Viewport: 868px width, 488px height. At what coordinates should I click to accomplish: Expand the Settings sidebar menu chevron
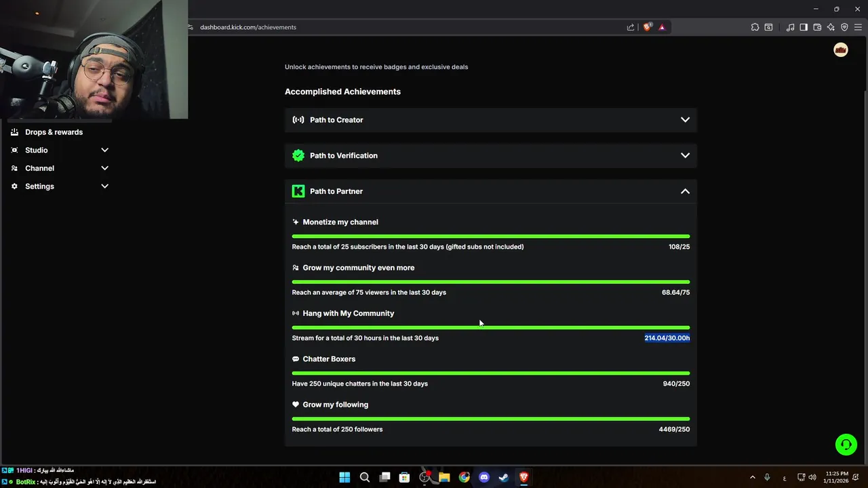click(104, 186)
